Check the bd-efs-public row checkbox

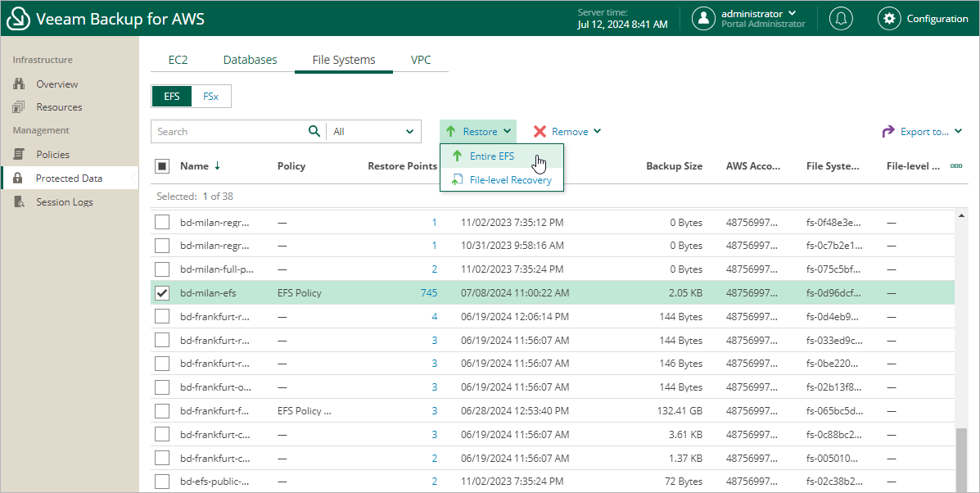162,482
